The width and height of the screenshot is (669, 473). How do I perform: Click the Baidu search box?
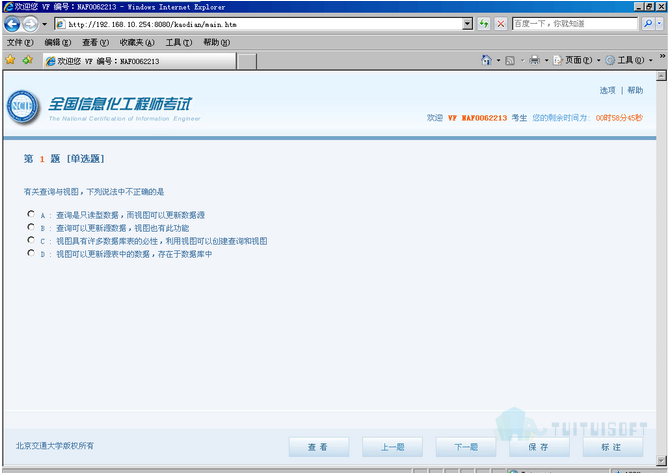click(x=575, y=23)
